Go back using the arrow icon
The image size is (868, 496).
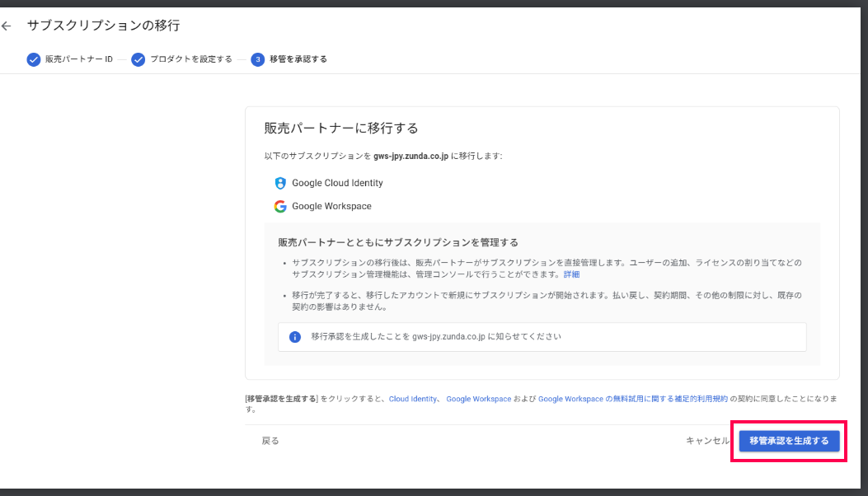[x=6, y=26]
